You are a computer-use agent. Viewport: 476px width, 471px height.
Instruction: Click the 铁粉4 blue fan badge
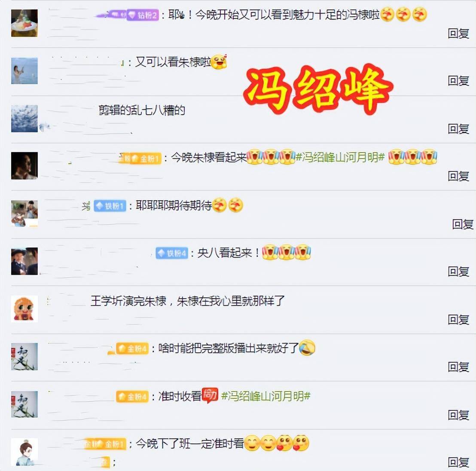tap(172, 253)
